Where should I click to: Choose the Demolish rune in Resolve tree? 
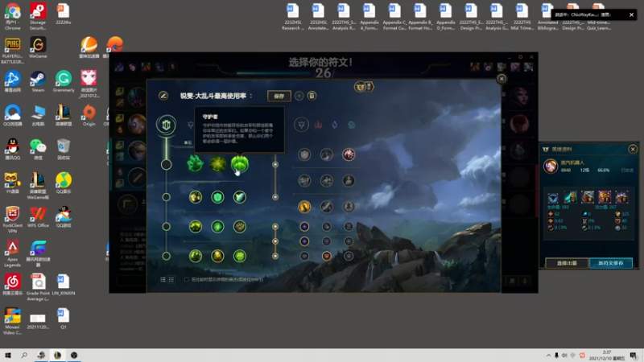point(196,197)
